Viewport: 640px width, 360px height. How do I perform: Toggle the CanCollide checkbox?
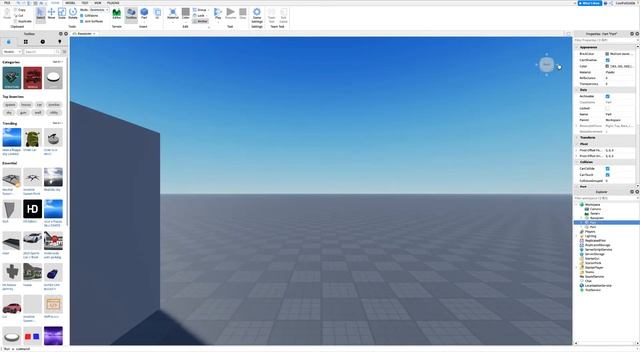coord(607,169)
